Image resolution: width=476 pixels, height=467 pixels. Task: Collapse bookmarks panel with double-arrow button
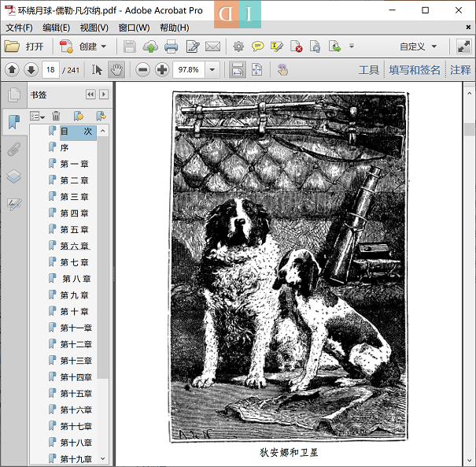point(90,95)
